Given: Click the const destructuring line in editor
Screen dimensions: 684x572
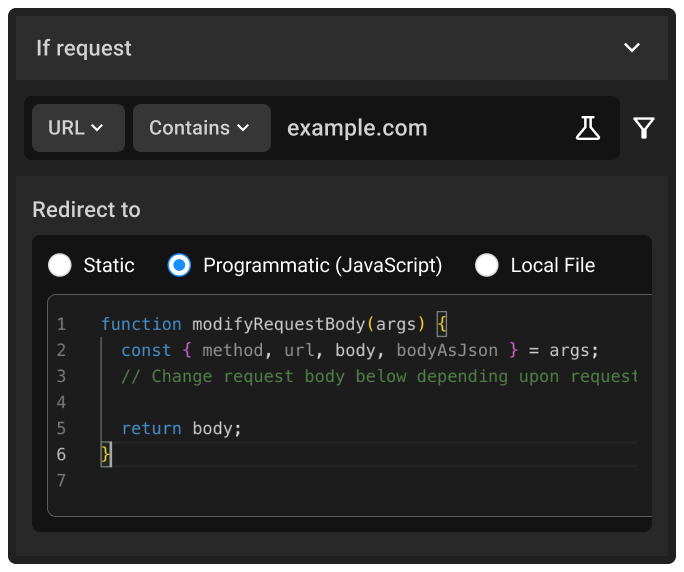Looking at the screenshot, I should (x=360, y=350).
